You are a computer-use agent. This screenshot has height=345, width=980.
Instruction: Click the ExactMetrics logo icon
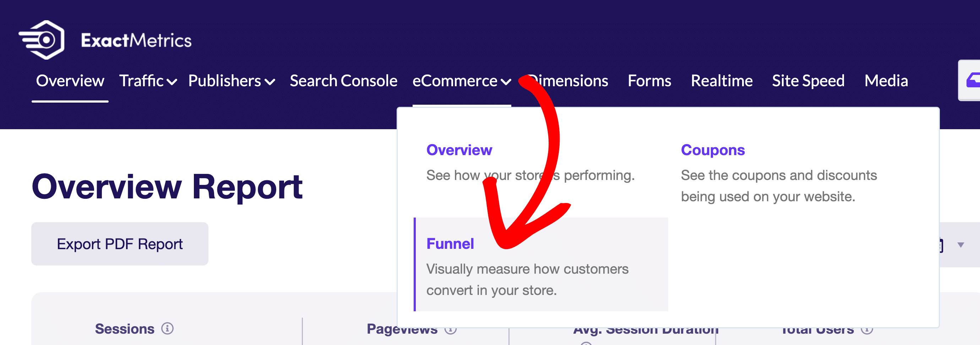[42, 40]
